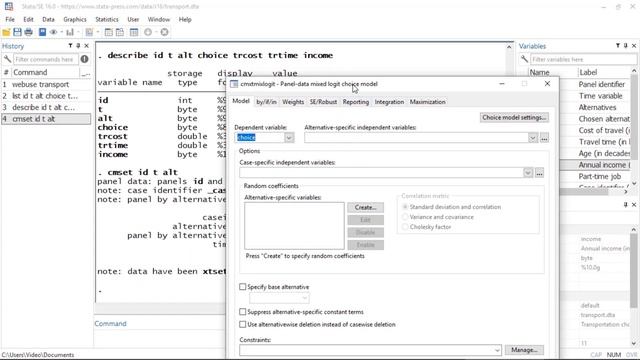Open the Graphics menu
This screenshot has height=360, width=640.
pos(75,20)
